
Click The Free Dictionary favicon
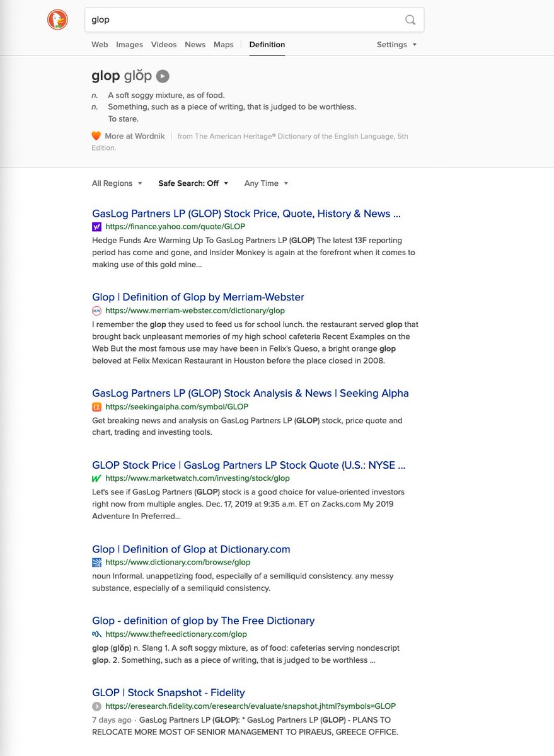pyautogui.click(x=96, y=634)
